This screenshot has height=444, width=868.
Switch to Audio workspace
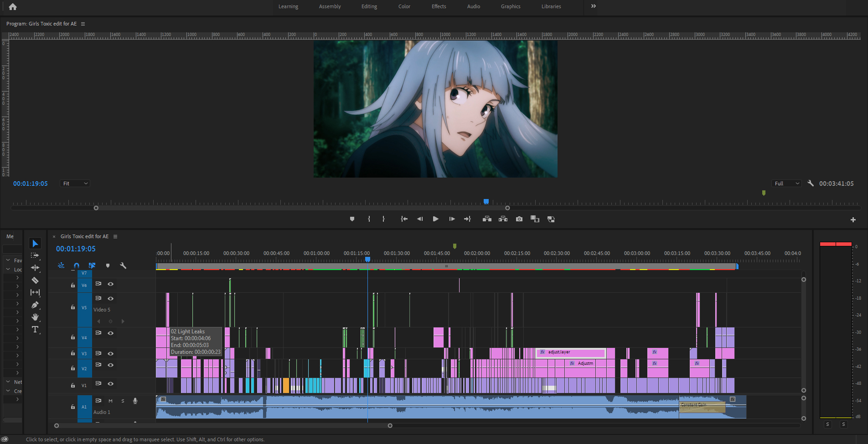pos(474,6)
